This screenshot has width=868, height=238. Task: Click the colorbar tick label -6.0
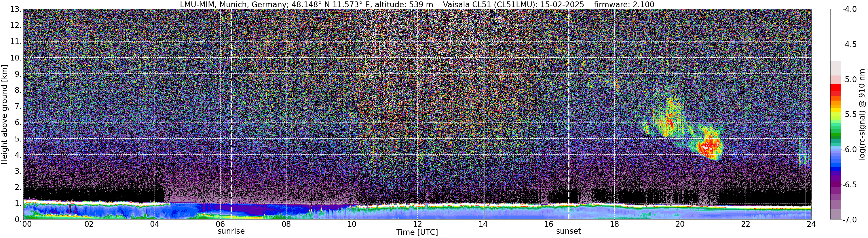click(x=849, y=150)
